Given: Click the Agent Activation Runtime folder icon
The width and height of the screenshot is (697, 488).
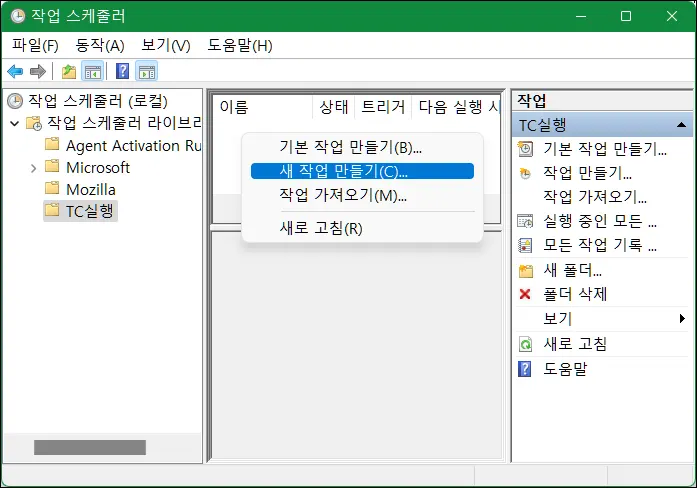Looking at the screenshot, I should tap(52, 144).
